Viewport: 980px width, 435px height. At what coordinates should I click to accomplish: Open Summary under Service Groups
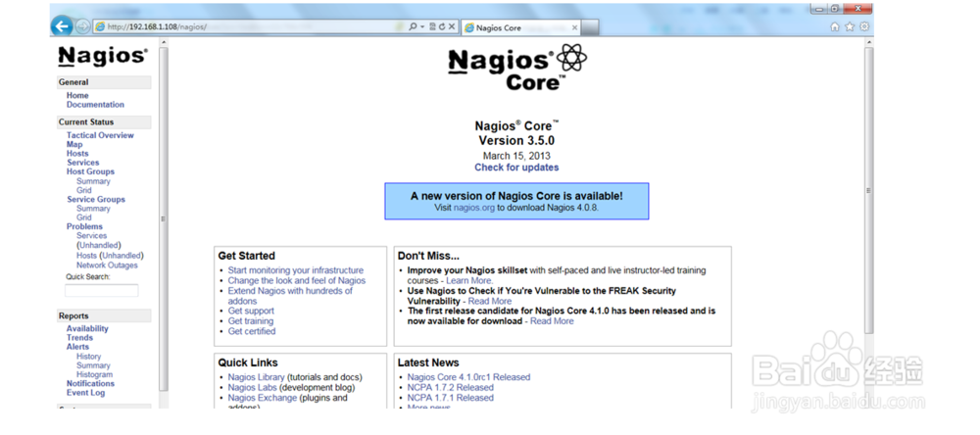point(93,209)
